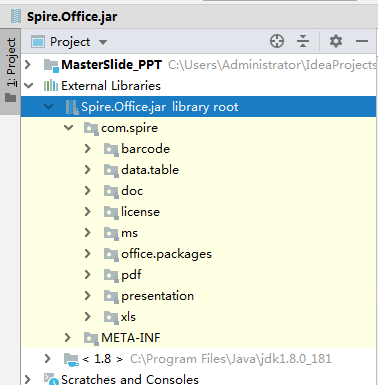Expand the data.table package
This screenshot has width=378, height=385.
click(x=88, y=170)
